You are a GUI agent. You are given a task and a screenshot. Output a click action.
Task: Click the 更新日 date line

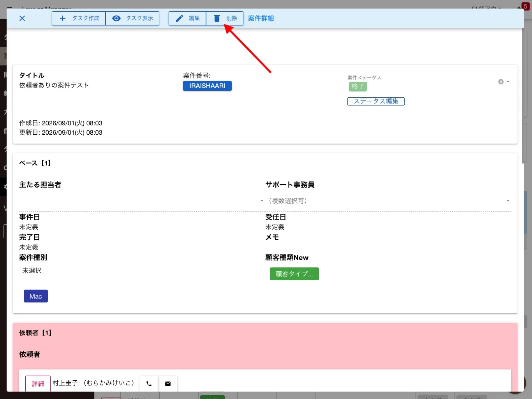61,132
